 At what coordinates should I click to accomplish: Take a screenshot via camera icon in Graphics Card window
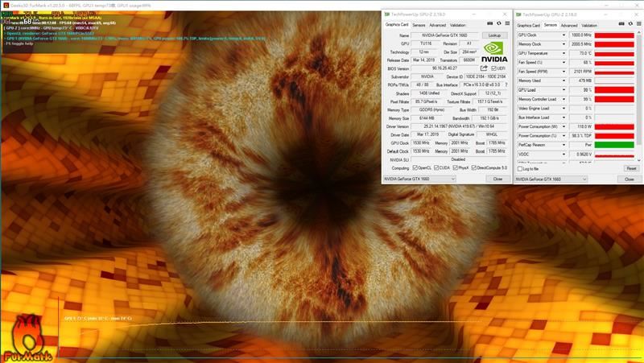tap(490, 23)
